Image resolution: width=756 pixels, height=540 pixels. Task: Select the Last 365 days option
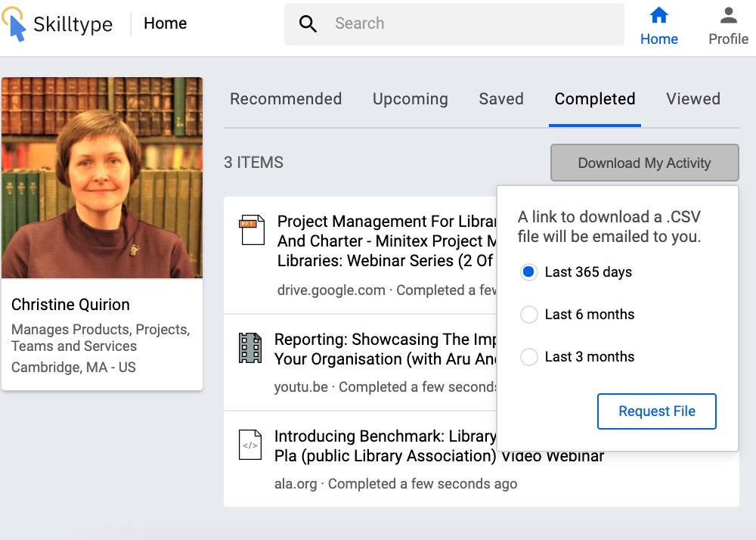(x=529, y=272)
